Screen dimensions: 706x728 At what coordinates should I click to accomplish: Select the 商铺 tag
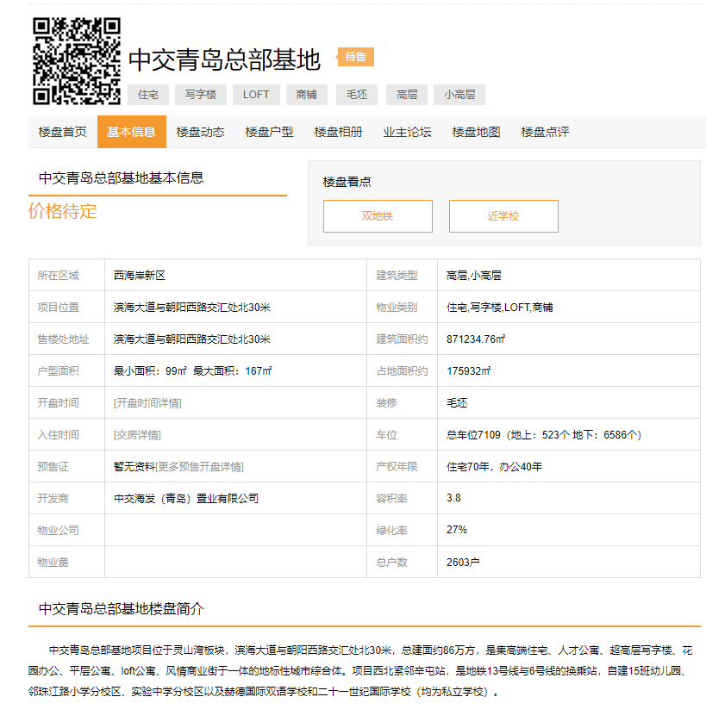[307, 95]
